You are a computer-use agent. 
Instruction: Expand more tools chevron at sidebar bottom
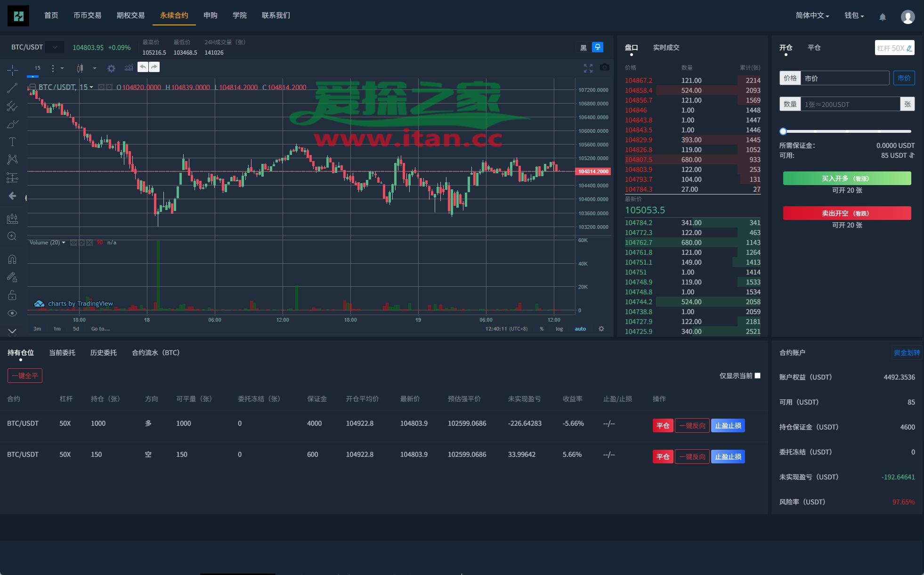[12, 331]
